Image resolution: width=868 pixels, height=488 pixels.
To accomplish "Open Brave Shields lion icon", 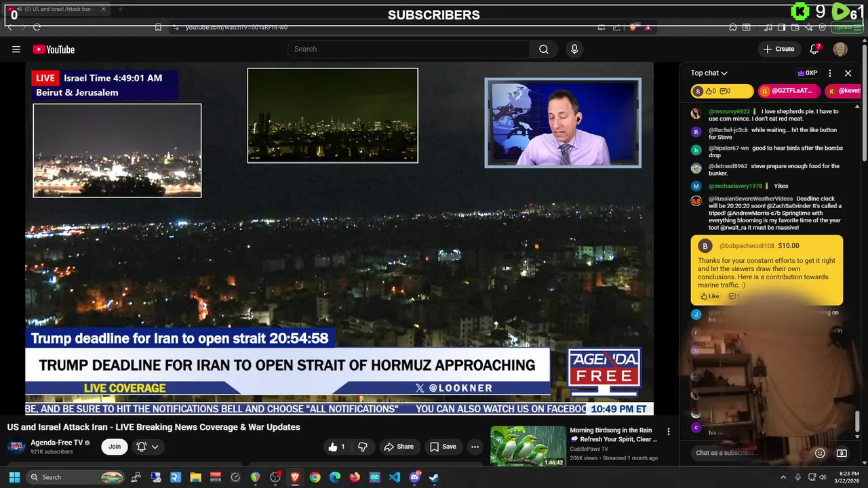I will coord(633,27).
